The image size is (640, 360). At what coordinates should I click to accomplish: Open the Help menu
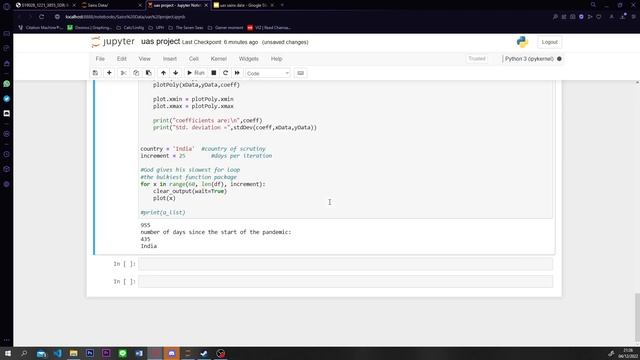click(x=276, y=59)
